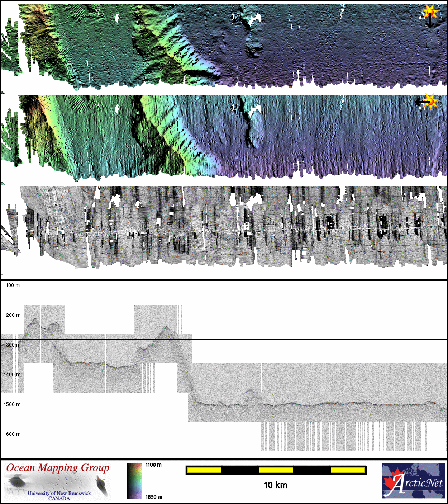
Task: Click the "Ocean Mapping Group" title text
Action: coord(58,468)
